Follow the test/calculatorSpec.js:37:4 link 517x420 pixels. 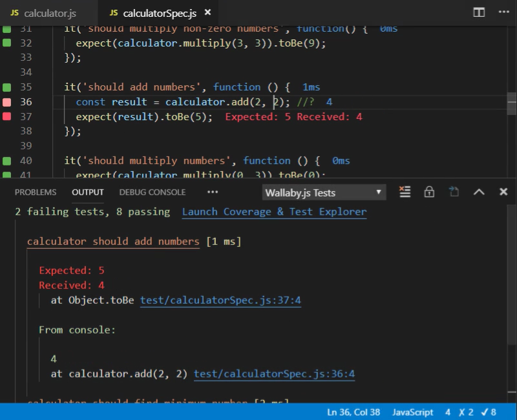click(220, 300)
